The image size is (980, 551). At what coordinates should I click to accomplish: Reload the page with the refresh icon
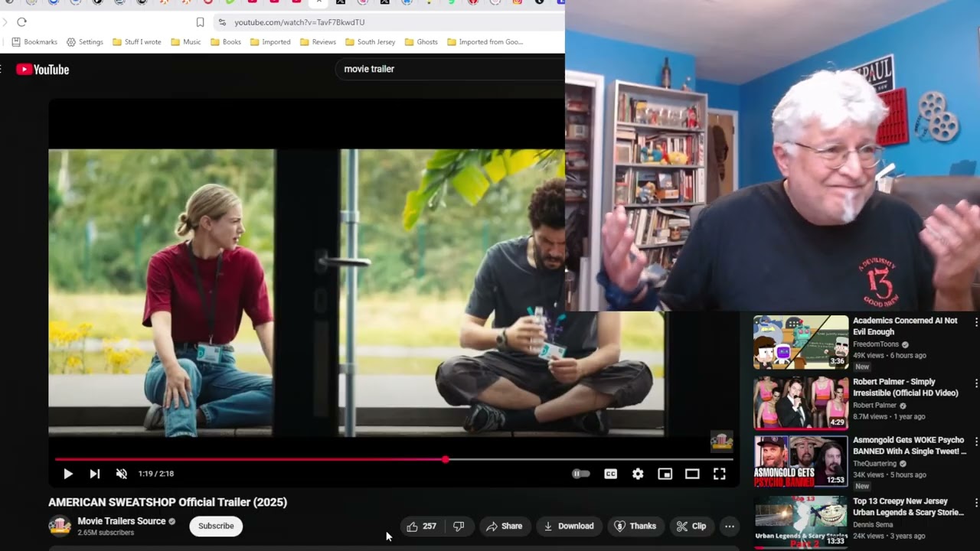point(21,22)
